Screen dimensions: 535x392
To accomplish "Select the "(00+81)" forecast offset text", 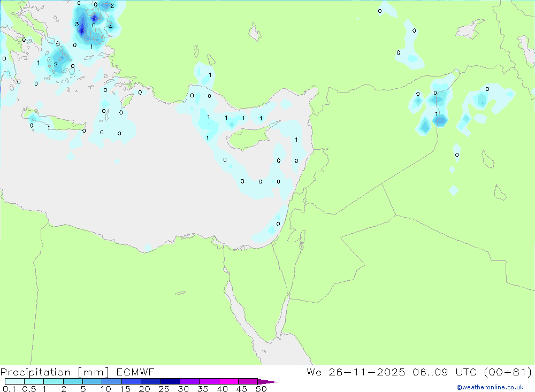I will point(508,372).
